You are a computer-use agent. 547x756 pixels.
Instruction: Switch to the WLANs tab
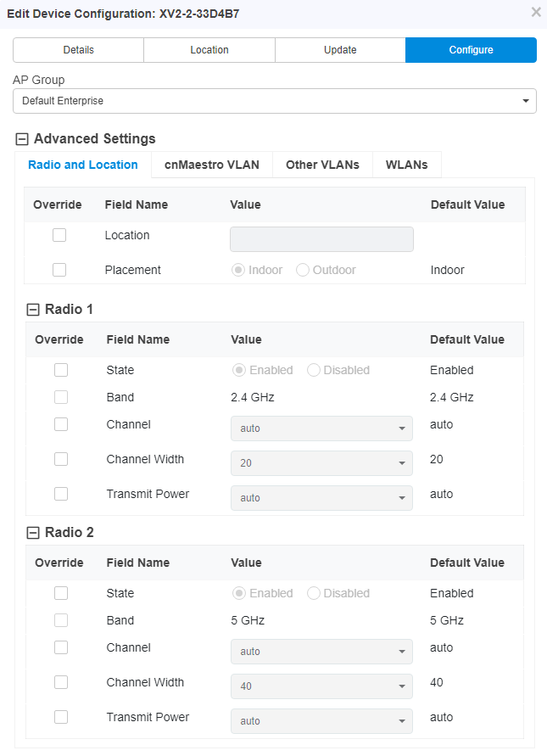coord(407,165)
